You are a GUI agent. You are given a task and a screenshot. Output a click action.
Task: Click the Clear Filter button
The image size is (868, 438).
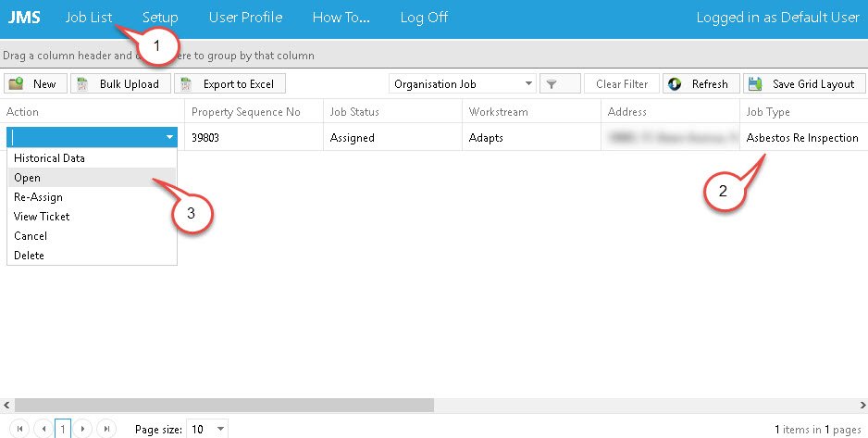tap(622, 83)
